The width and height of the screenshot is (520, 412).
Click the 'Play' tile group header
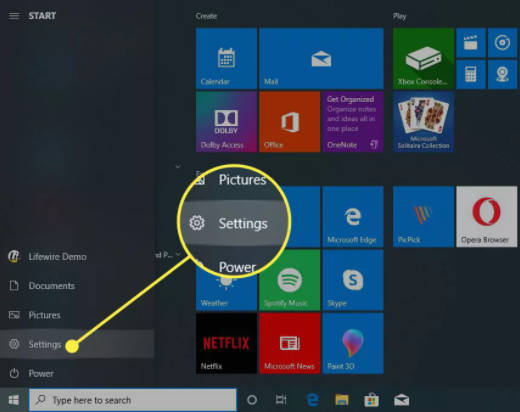(399, 16)
